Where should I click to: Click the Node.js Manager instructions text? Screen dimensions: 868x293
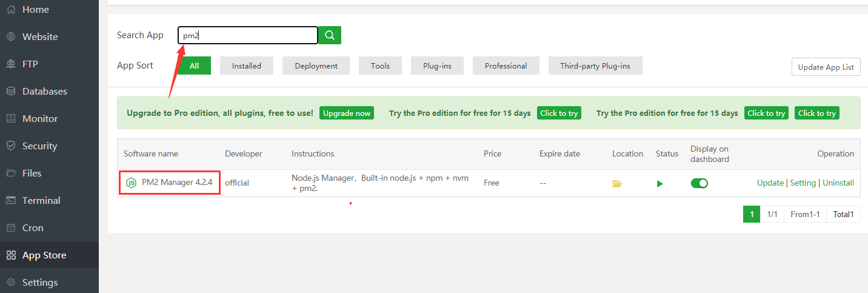click(x=380, y=183)
